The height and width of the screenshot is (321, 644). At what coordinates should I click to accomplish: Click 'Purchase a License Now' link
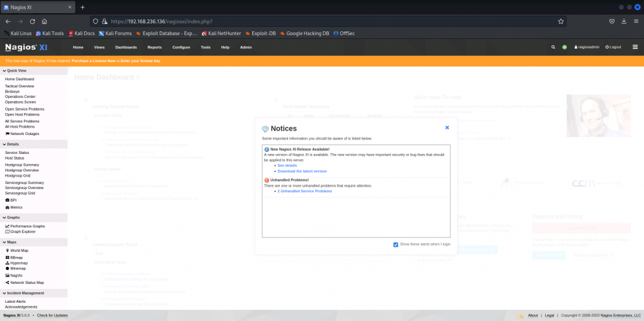[94, 61]
